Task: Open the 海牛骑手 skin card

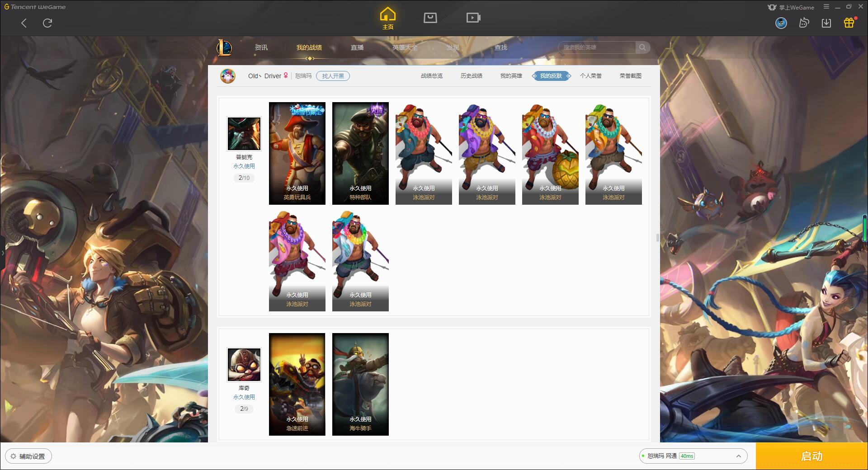Action: (360, 384)
